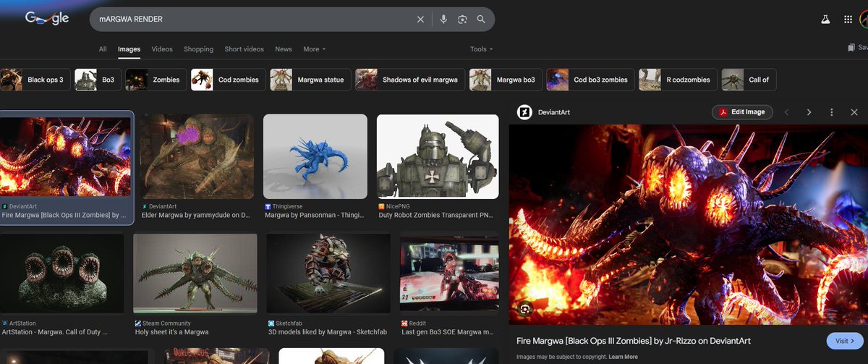
Task: Click DeviantArt logo in preview header
Action: [524, 112]
